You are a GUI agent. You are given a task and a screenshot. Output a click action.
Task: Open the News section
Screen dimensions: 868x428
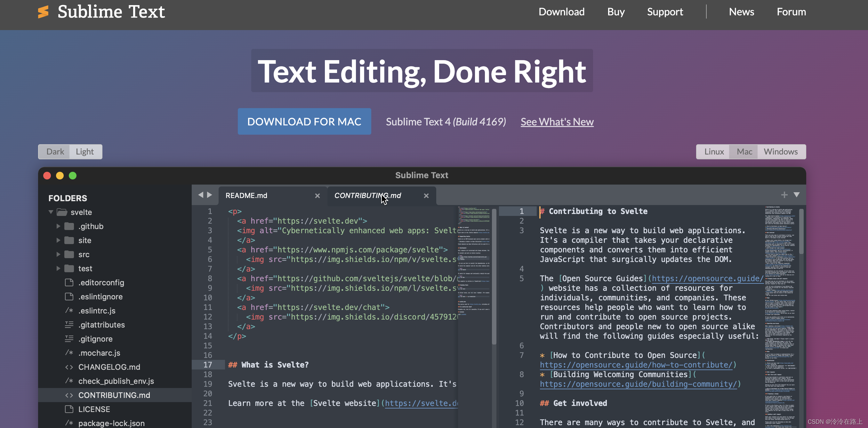pyautogui.click(x=741, y=12)
